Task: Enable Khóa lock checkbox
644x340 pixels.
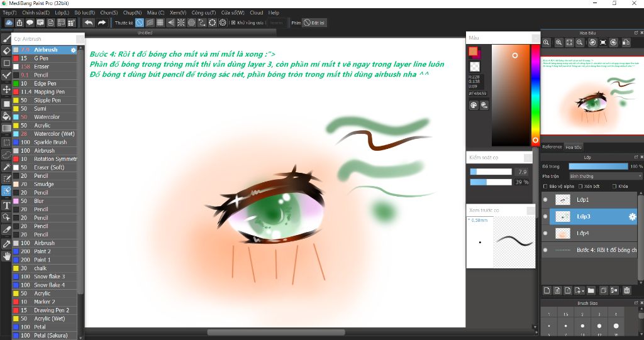Action: coord(614,187)
